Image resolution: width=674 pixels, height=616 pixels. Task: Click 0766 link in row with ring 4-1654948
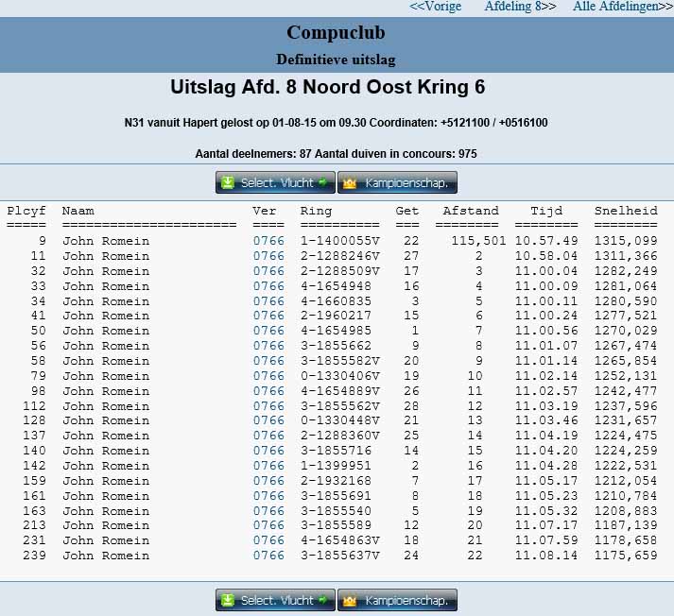click(268, 286)
